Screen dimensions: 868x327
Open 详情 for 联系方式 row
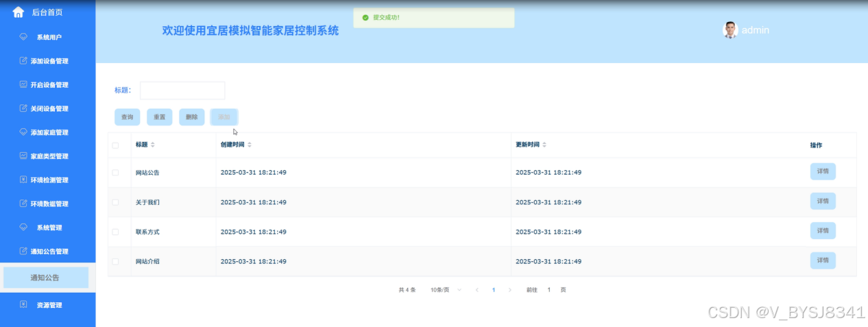click(x=823, y=230)
